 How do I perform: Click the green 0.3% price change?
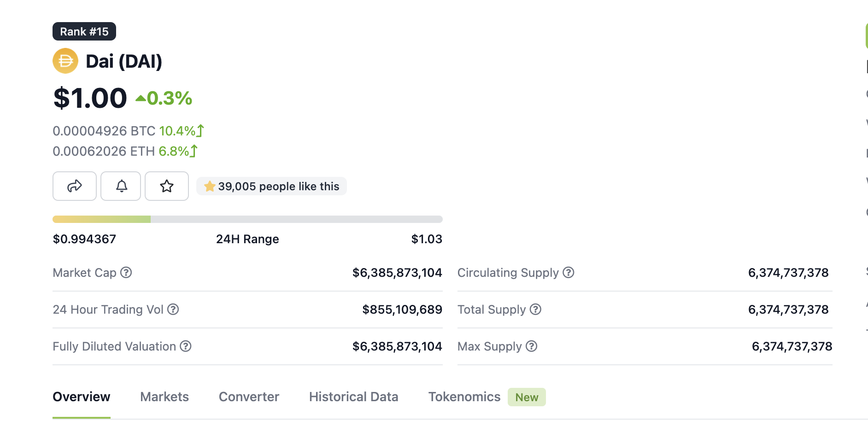point(164,98)
